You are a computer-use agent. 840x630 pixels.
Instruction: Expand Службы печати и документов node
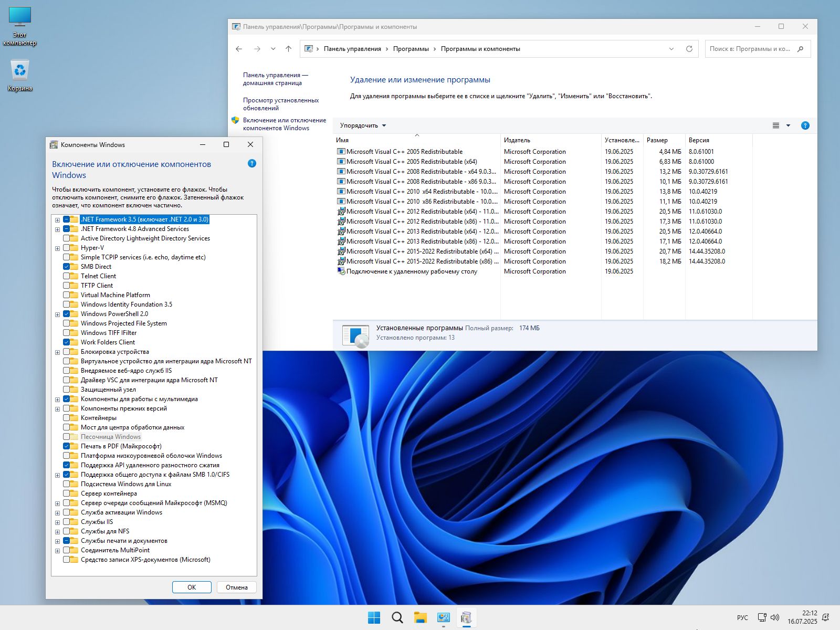click(57, 541)
